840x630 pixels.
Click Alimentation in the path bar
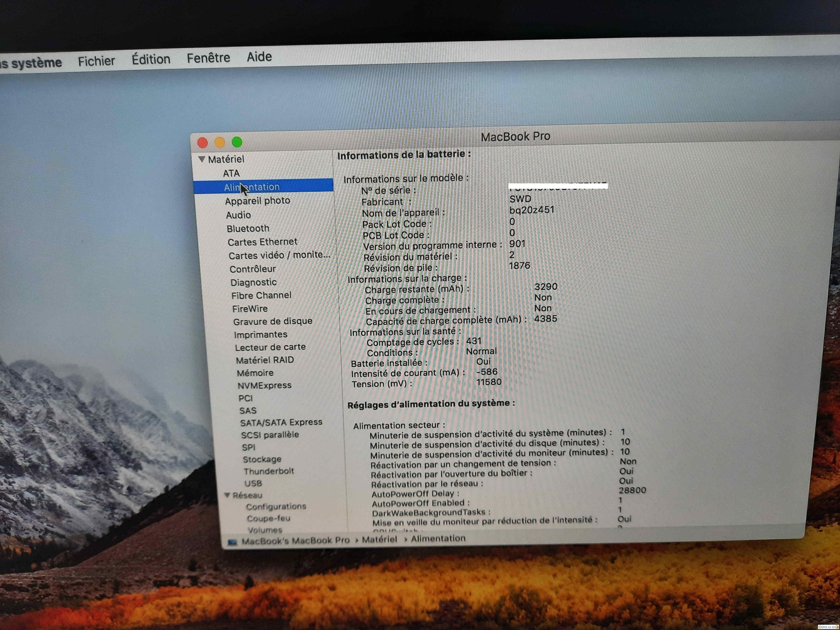(x=438, y=538)
